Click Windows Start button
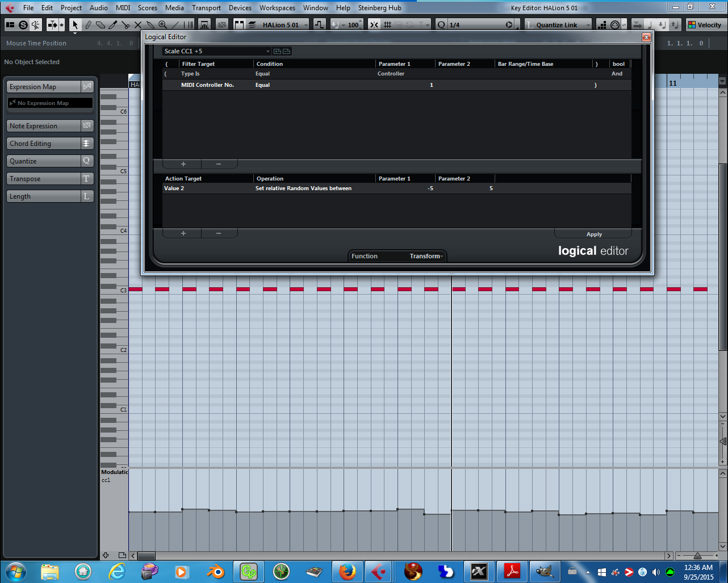 [x=15, y=571]
